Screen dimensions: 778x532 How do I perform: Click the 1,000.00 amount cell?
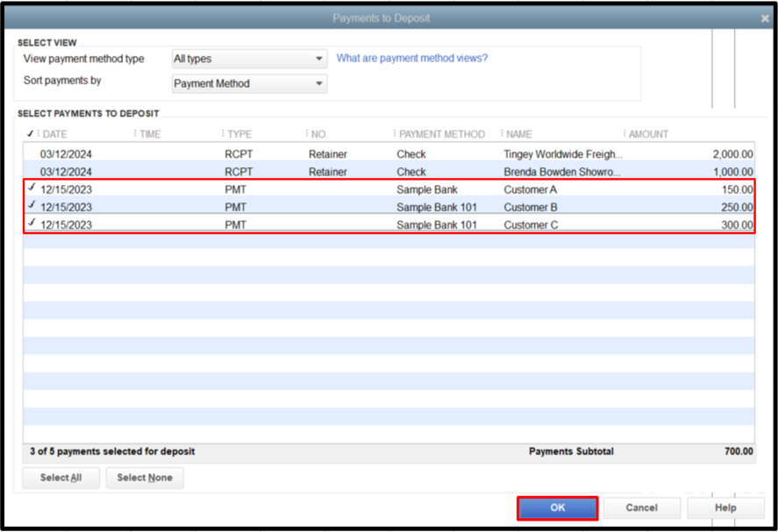click(x=733, y=172)
